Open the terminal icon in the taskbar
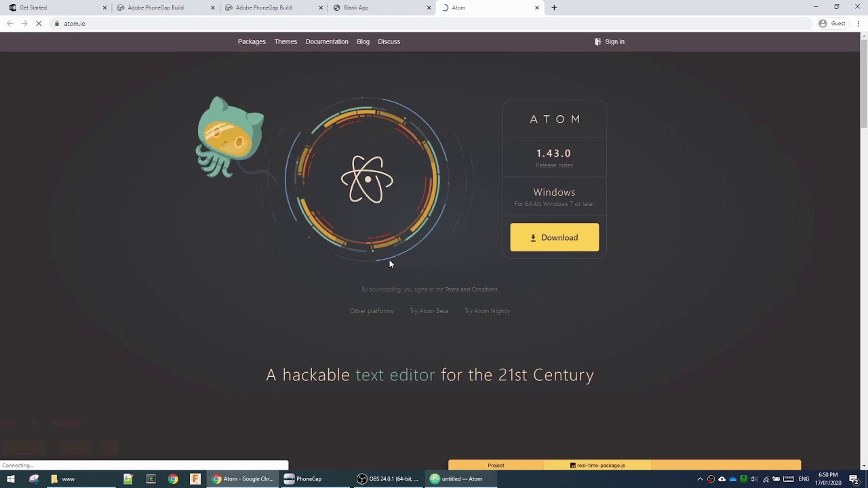This screenshot has width=868, height=488. coord(151,479)
